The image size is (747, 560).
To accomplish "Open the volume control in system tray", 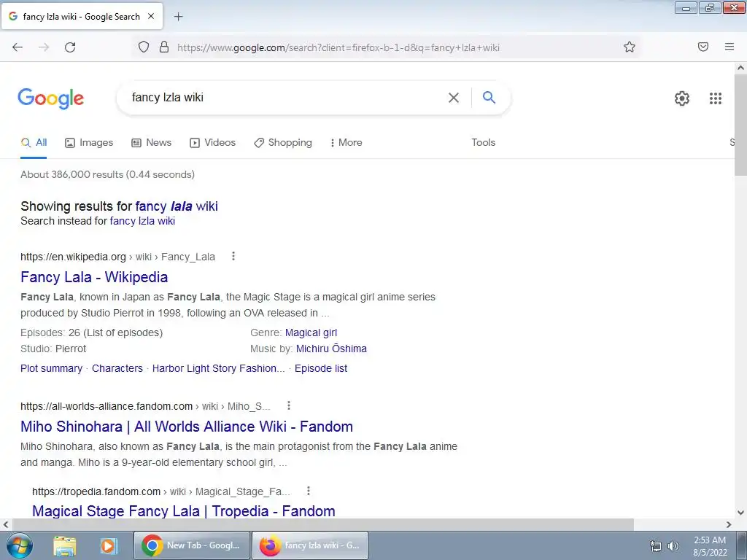I will 673,546.
